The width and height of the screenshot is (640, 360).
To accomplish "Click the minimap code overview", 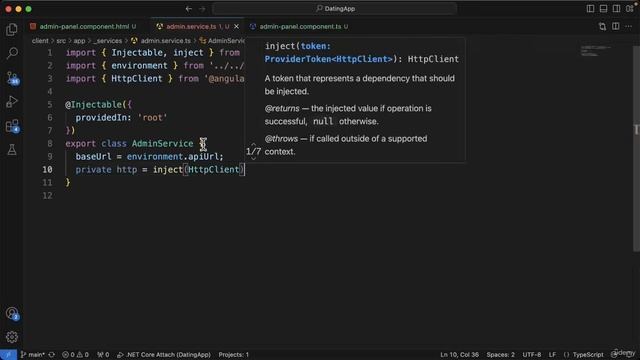I will (595, 51).
